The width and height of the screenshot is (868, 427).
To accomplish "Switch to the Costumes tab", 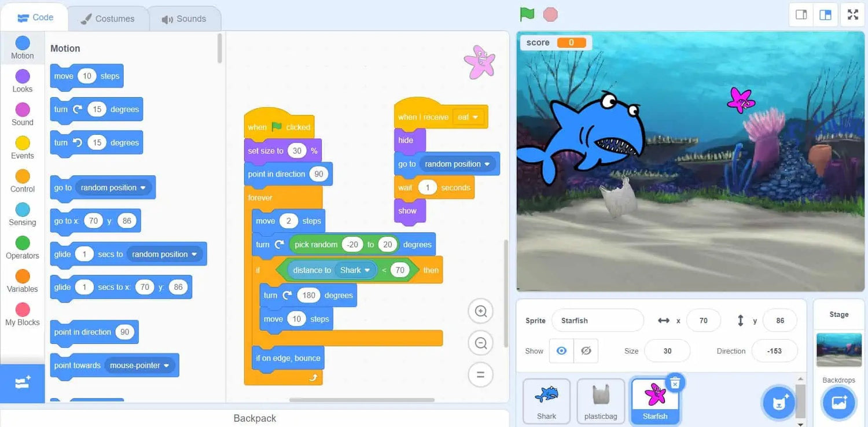I will pyautogui.click(x=108, y=19).
